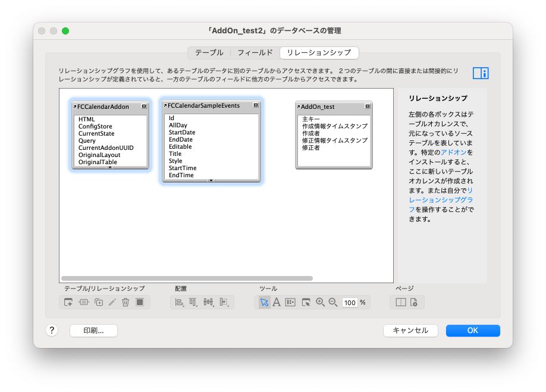
Task: Zoom out of the relationships graph
Action: coord(333,302)
